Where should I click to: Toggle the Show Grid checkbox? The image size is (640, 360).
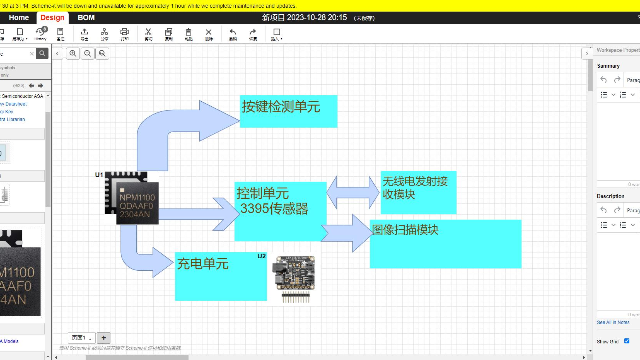[x=627, y=341]
